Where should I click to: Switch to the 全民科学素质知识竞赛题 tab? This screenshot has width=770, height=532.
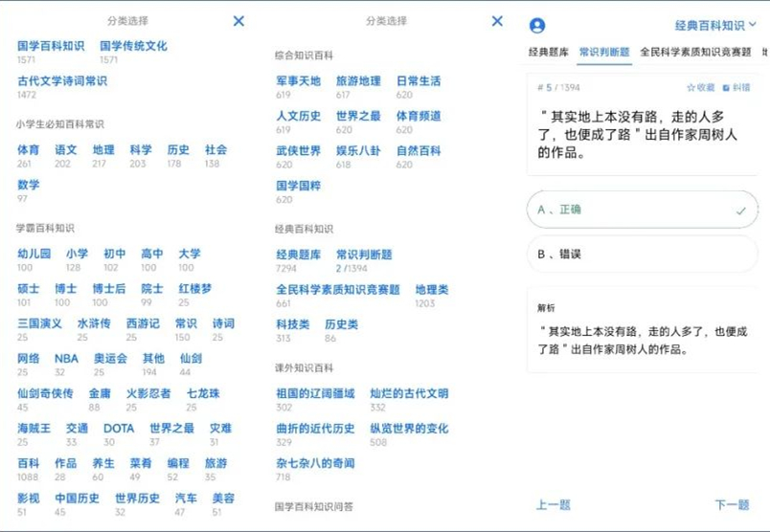coord(695,52)
